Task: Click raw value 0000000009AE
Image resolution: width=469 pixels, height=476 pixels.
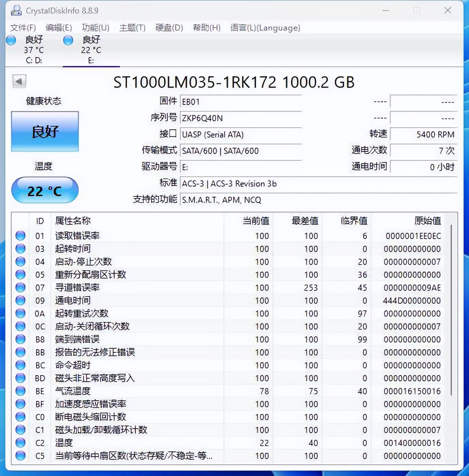Action: (x=412, y=287)
